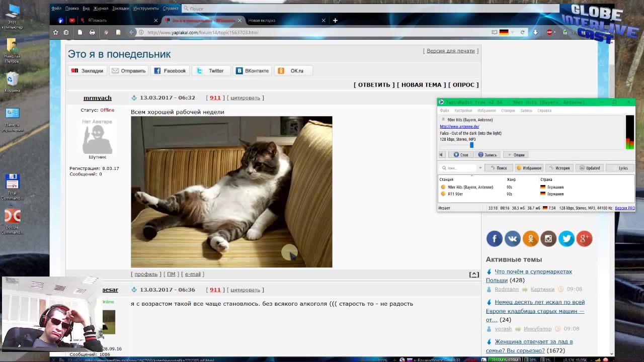
Task: Expand the Опции dropdown in TapinRadio
Action: point(516,155)
